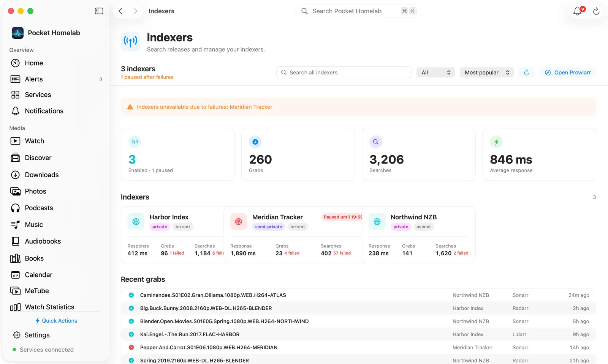This screenshot has width=608, height=364.
Task: Open the Northwind NZB indexer card
Action: click(x=419, y=235)
